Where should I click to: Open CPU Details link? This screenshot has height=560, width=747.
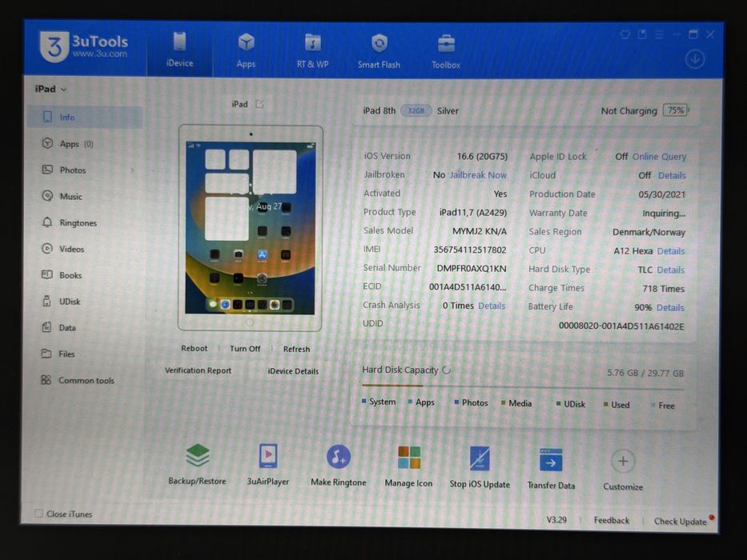(670, 251)
